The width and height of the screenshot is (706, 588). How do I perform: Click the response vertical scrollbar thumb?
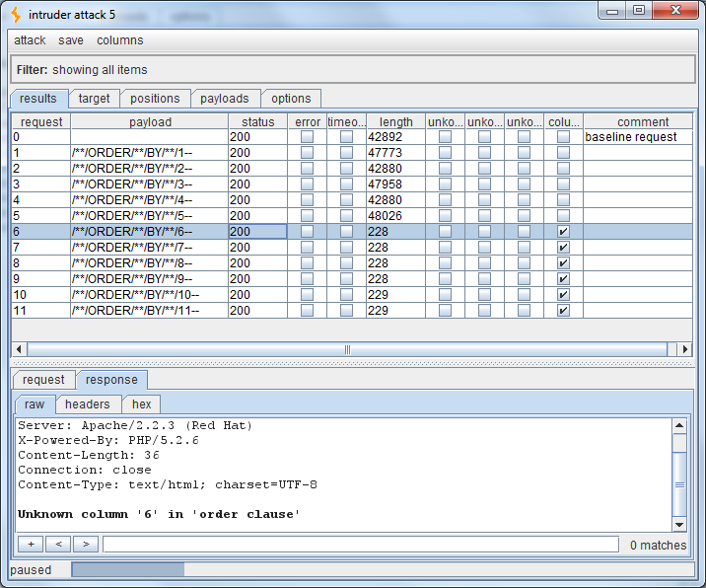[679, 484]
